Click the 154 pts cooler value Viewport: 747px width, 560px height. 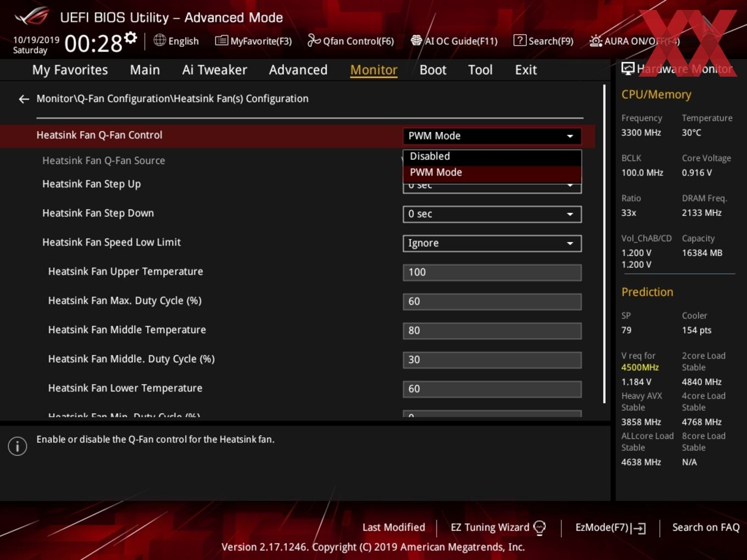pyautogui.click(x=696, y=330)
